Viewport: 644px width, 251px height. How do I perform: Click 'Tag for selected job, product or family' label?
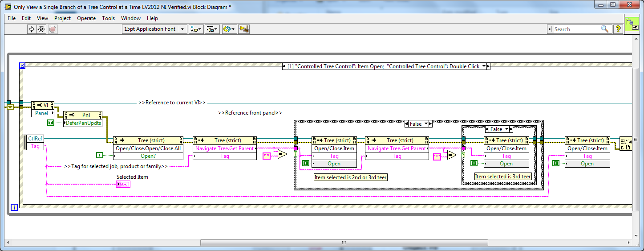pos(116,166)
